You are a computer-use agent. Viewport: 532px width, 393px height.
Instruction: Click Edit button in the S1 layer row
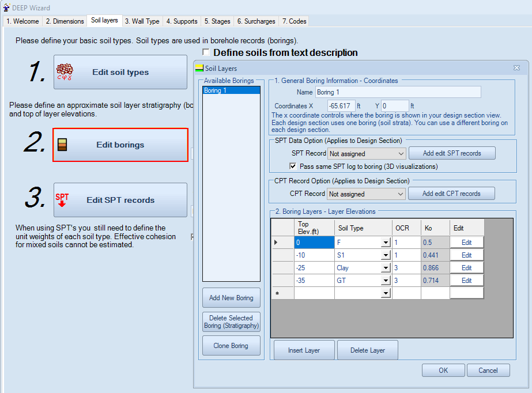coord(466,255)
